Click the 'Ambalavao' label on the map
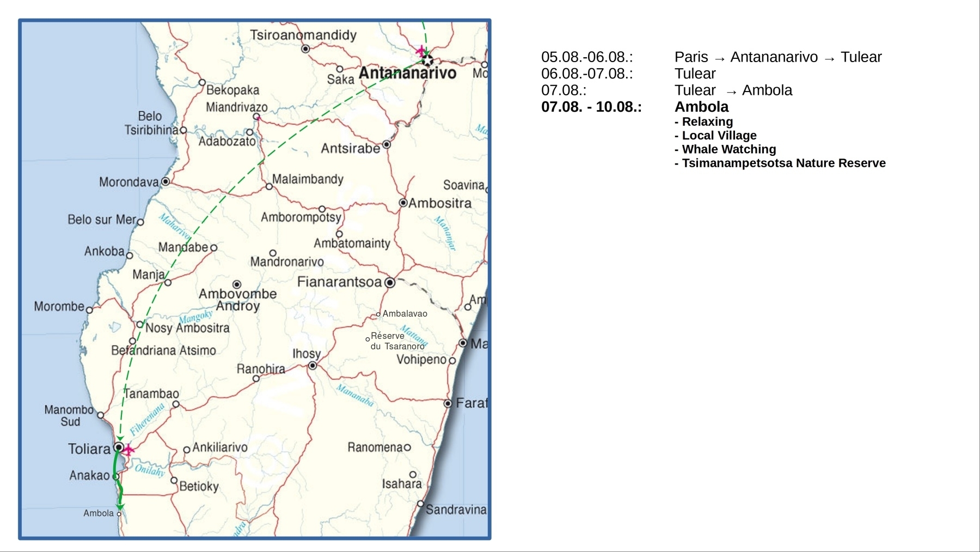This screenshot has width=980, height=552. (405, 314)
